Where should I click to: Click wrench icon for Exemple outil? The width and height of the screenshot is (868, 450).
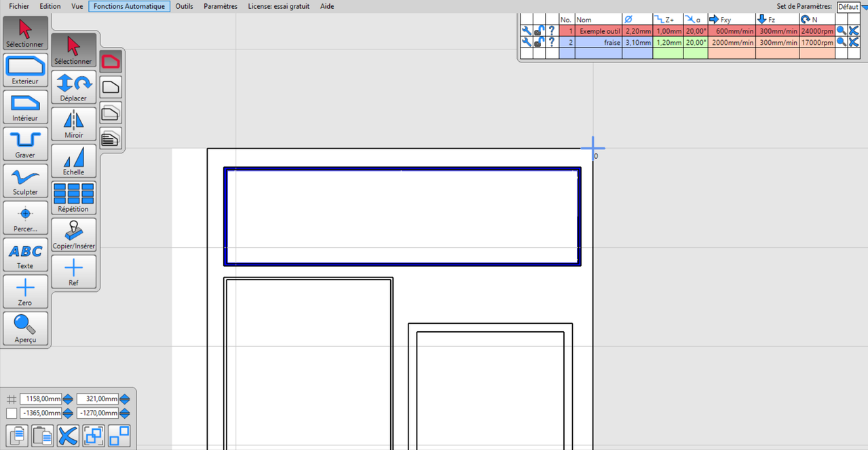[526, 31]
